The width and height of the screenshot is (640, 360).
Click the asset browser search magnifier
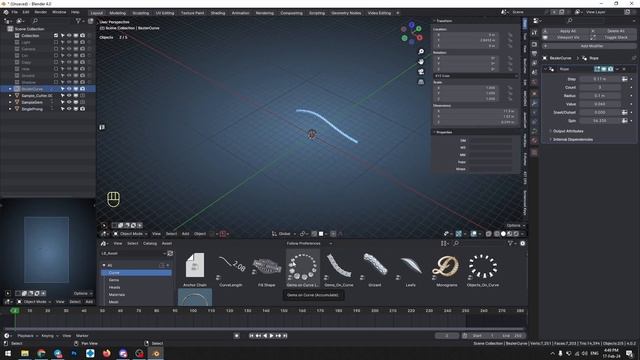pyautogui.click(x=456, y=243)
